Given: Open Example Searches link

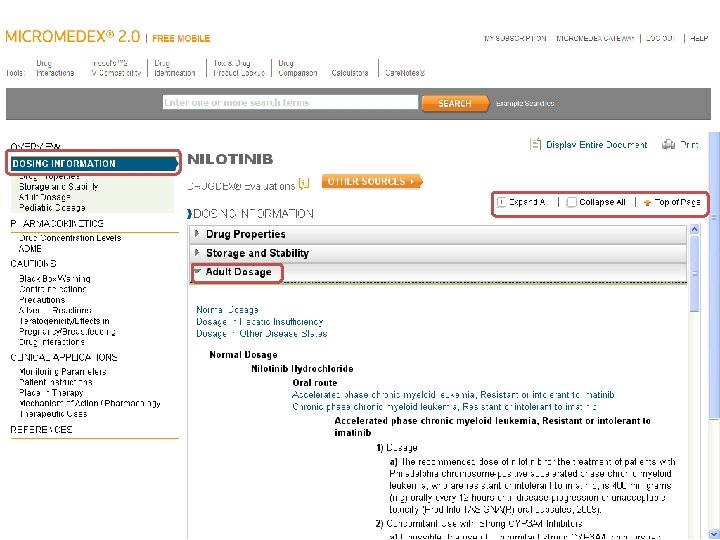Looking at the screenshot, I should [x=525, y=103].
